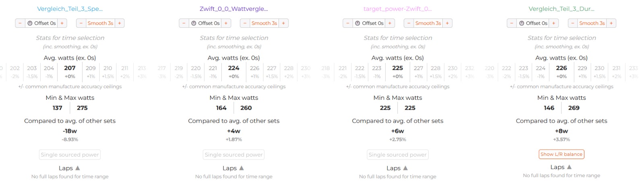Collapse Laps section under Vergleich_Teil_3_Dur
Viewport: 644px width, 188px height.
tap(569, 167)
